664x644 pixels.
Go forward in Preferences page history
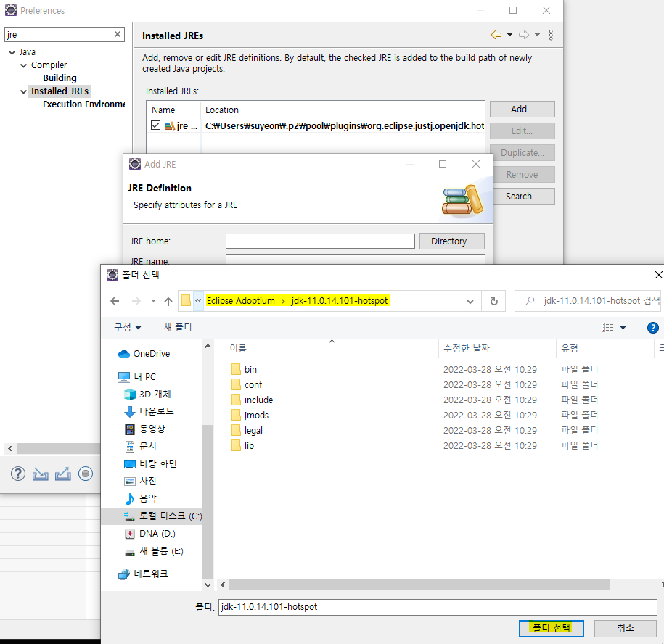point(524,35)
